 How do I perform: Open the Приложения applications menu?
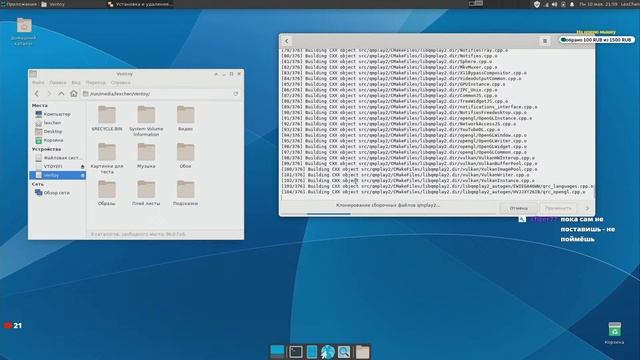(19, 4)
